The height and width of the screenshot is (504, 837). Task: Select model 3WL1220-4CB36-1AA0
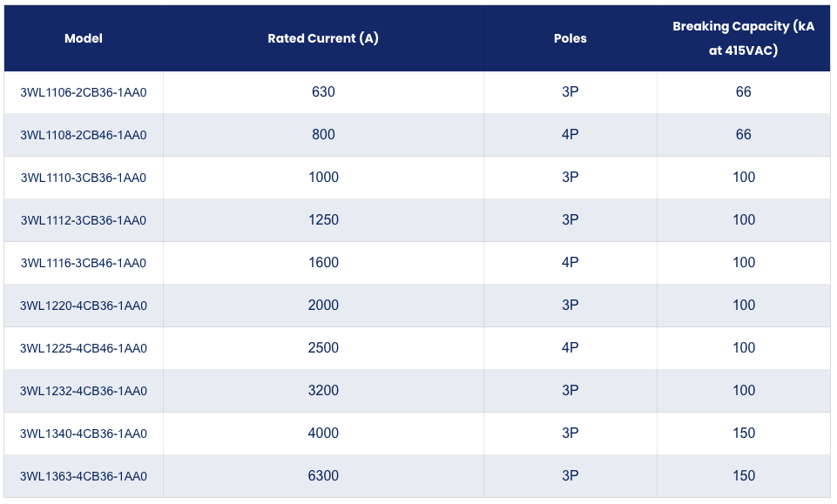[84, 306]
